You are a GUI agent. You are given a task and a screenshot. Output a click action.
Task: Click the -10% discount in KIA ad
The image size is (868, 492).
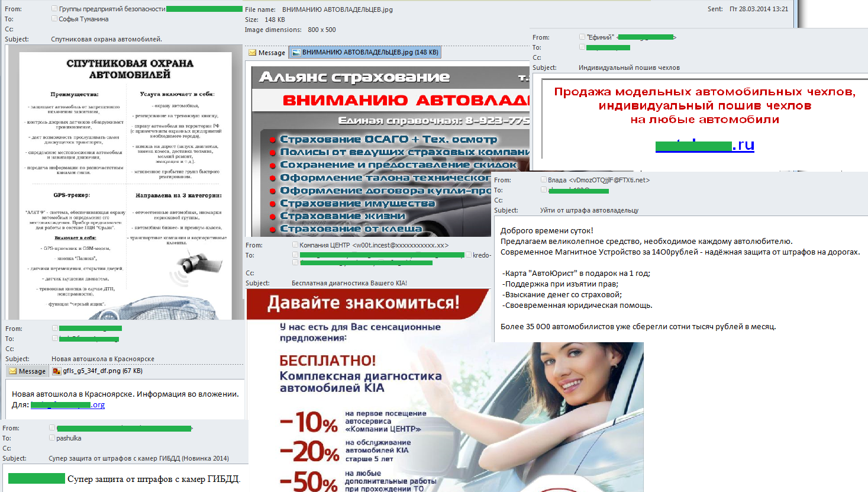pos(308,422)
